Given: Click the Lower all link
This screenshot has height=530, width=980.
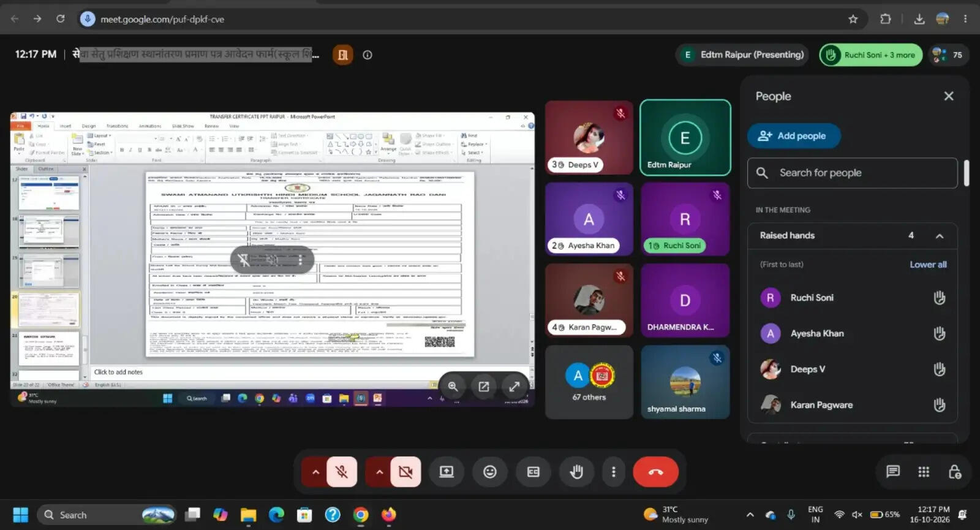Looking at the screenshot, I should tap(928, 265).
